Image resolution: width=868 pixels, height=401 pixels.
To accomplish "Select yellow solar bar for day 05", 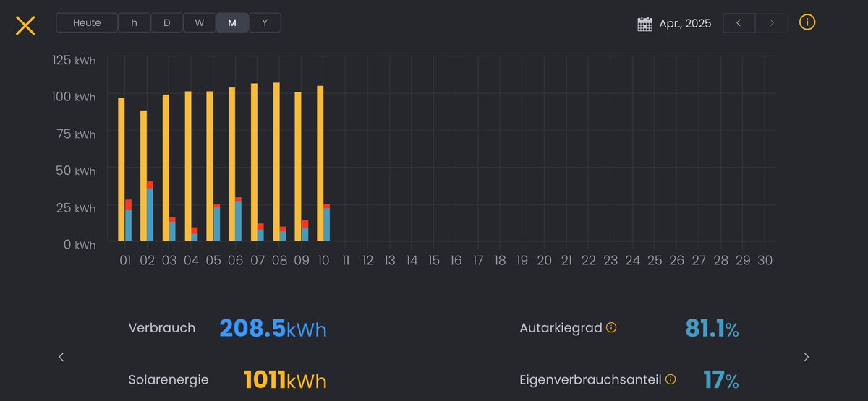I will click(x=210, y=166).
